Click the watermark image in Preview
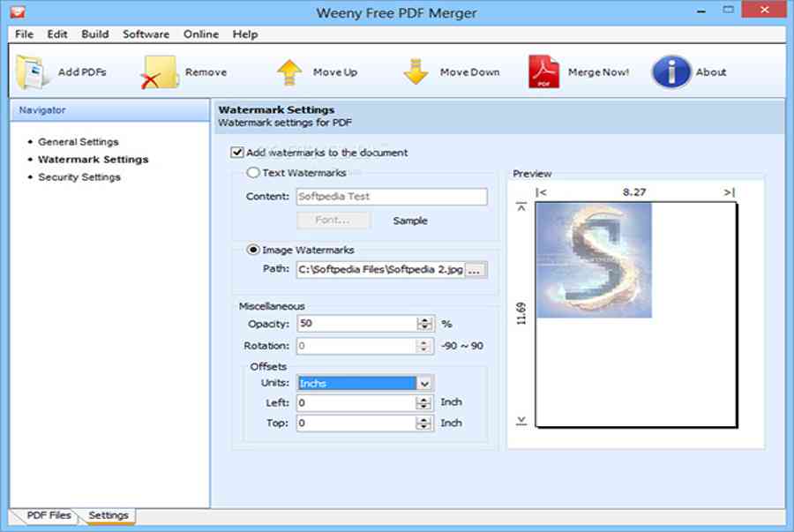This screenshot has width=794, height=532. tap(594, 260)
